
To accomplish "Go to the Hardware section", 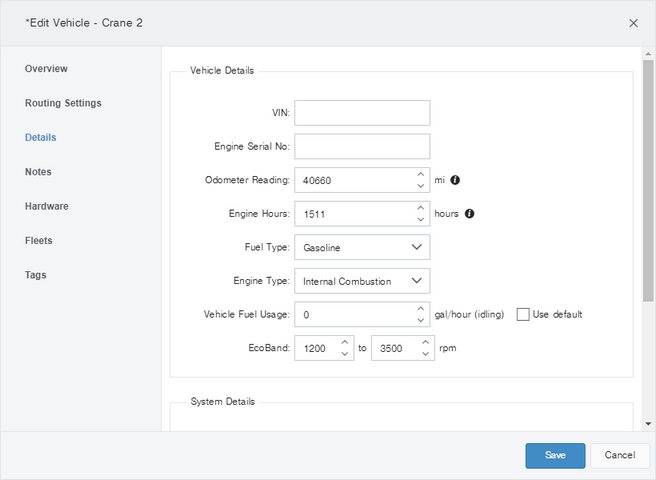I will point(46,206).
